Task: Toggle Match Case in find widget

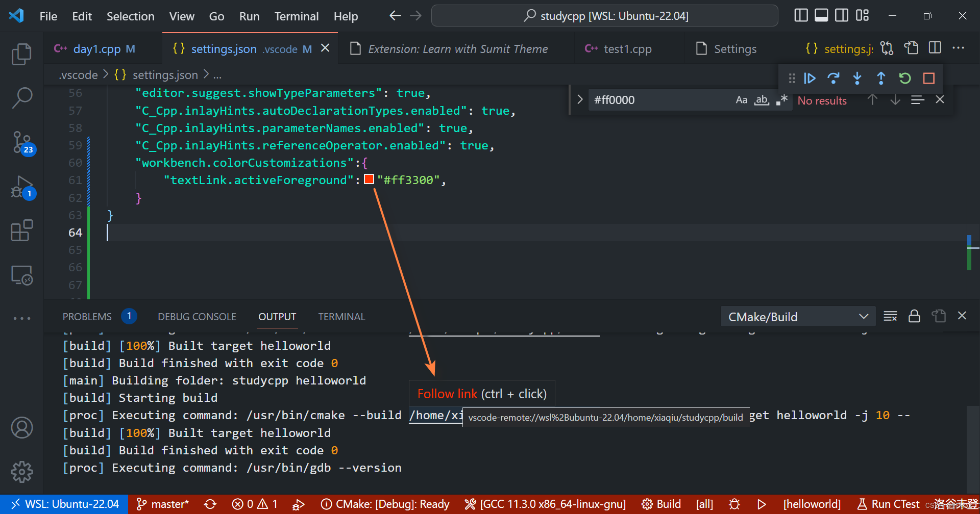Action: pyautogui.click(x=741, y=100)
